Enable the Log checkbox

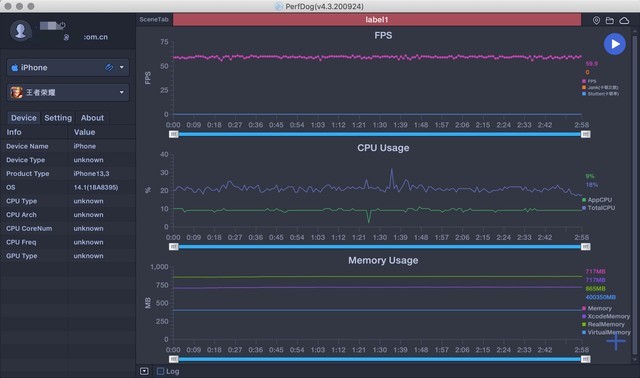[x=160, y=371]
